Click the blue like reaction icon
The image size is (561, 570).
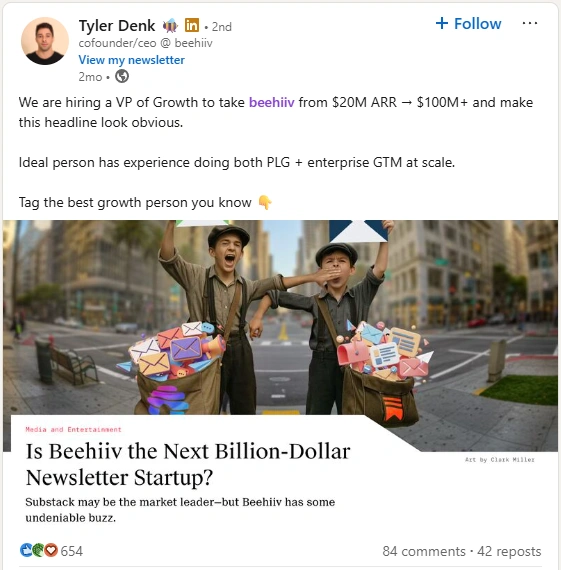(26, 550)
